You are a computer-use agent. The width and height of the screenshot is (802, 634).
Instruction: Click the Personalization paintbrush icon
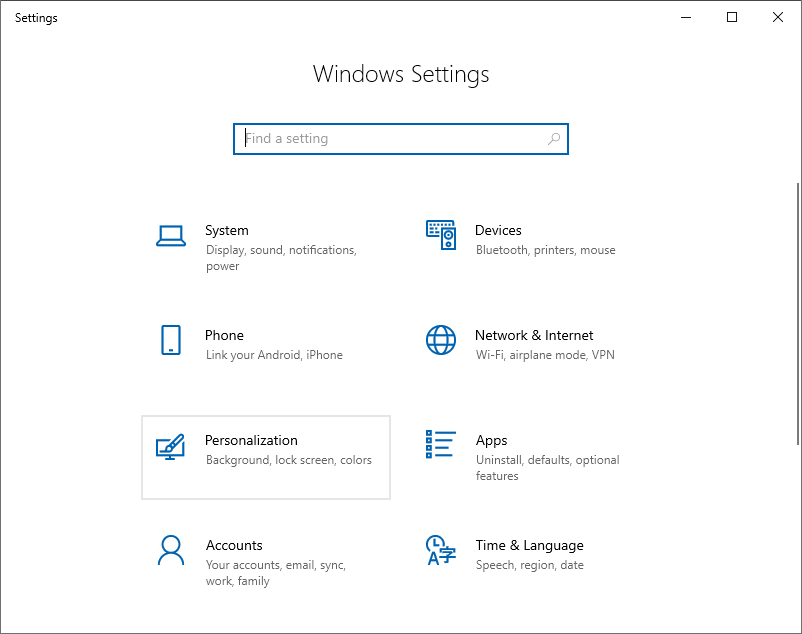(170, 447)
